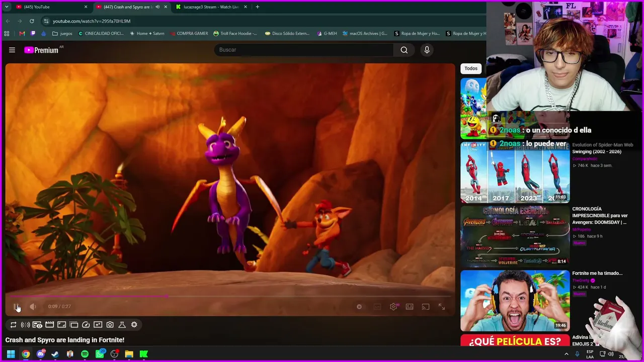Open Spotify from the taskbar

[x=85, y=354]
